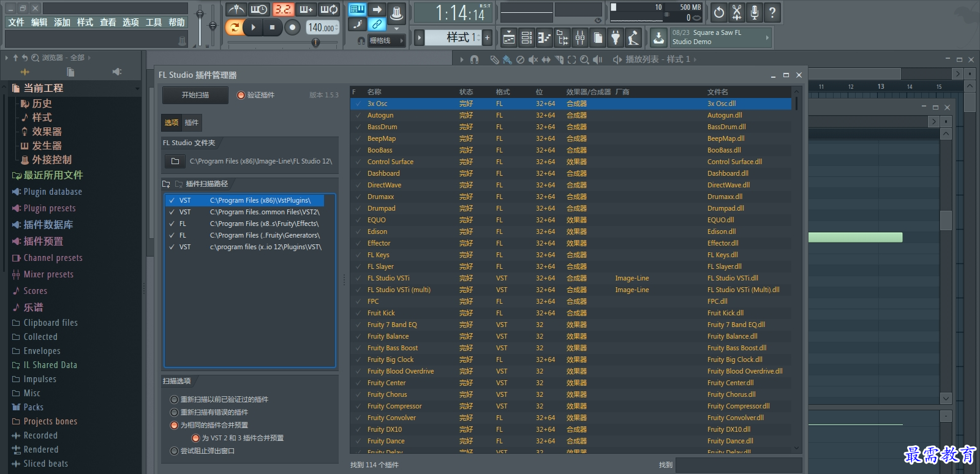Screen dimensions: 980x474
Task: Enable try to block popup windows option
Action: tap(174, 451)
